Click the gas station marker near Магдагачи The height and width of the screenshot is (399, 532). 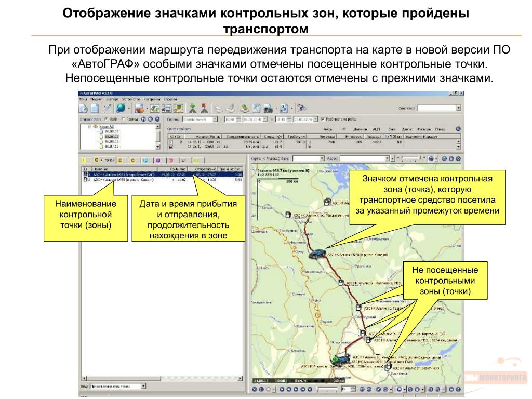(288, 215)
